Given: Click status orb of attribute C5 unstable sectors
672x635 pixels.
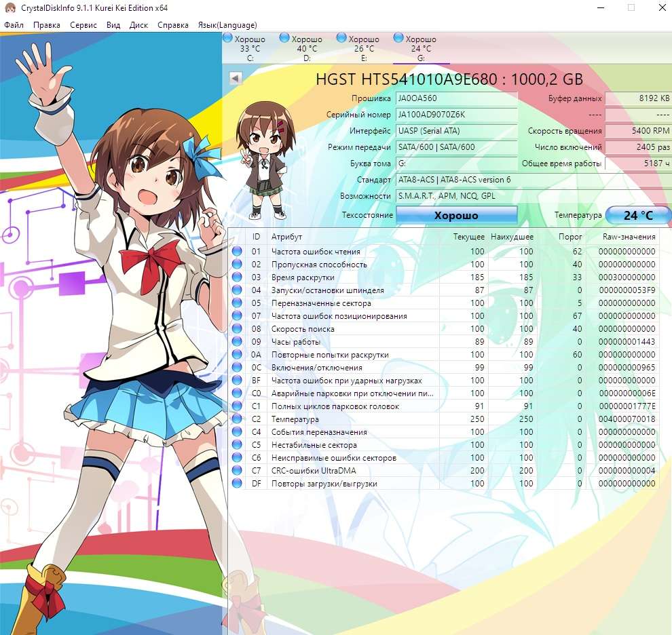Looking at the screenshot, I should click(x=237, y=444).
